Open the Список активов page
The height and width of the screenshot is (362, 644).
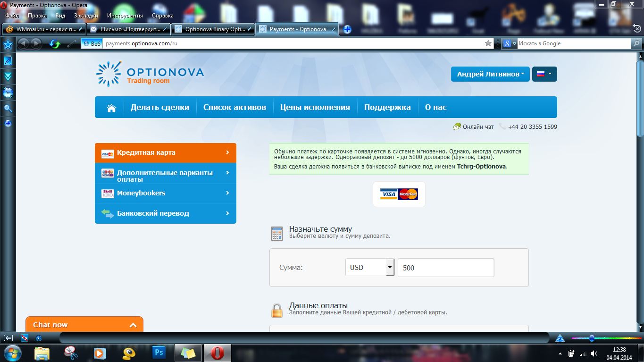click(x=234, y=107)
